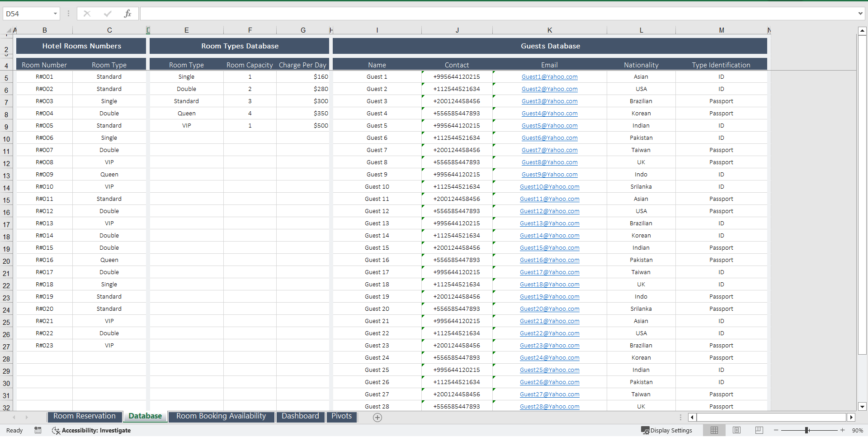Select the Normal view icon

[x=714, y=430]
